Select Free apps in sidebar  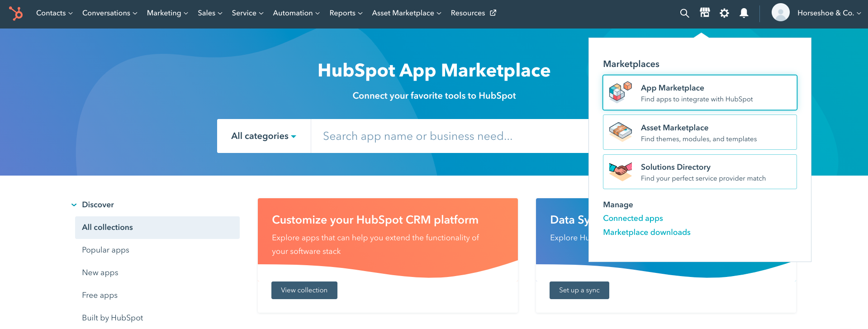click(100, 295)
